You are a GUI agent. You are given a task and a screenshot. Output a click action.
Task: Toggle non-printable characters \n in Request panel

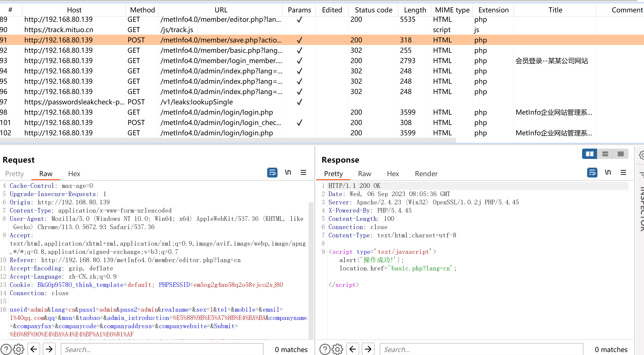pyautogui.click(x=288, y=172)
